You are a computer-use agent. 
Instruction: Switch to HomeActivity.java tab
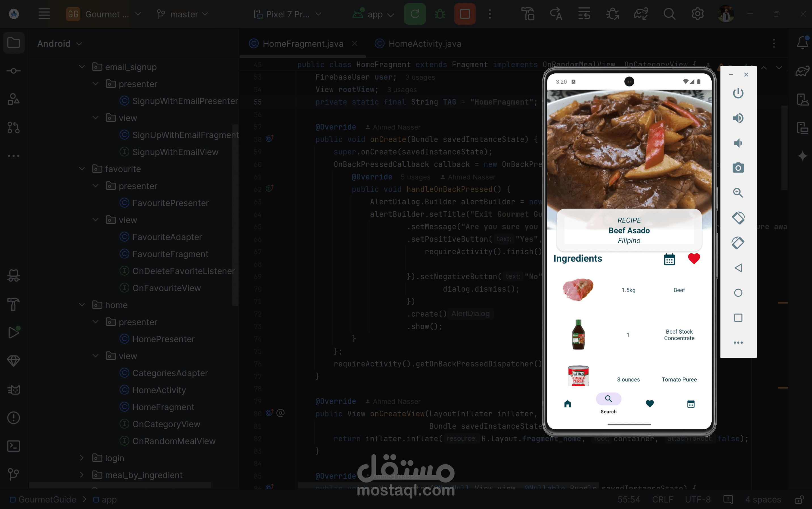(x=424, y=44)
